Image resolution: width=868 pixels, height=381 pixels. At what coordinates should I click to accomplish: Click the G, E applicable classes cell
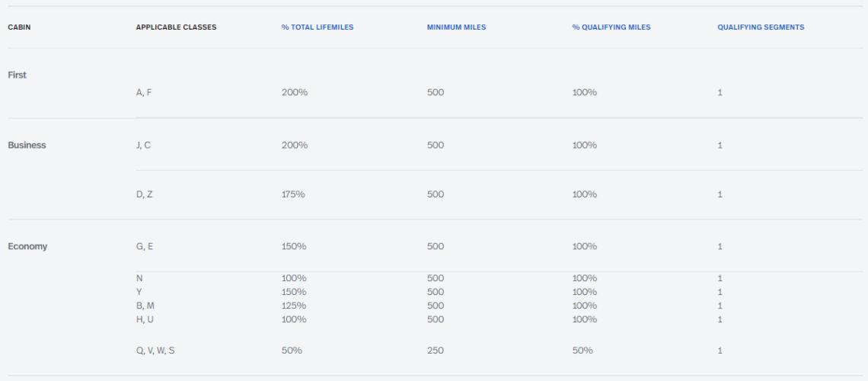click(144, 247)
